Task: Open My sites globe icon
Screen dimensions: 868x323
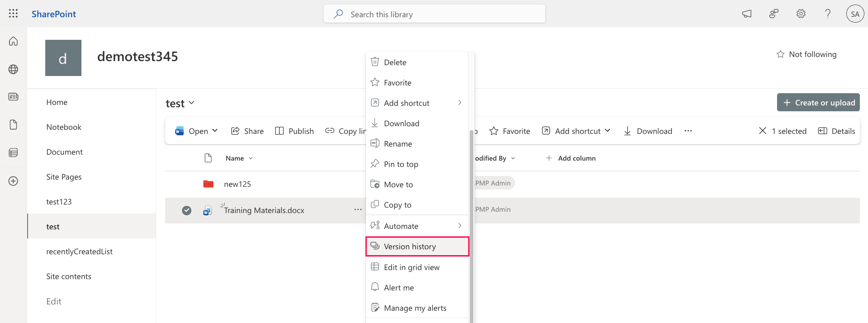Action: (x=13, y=69)
